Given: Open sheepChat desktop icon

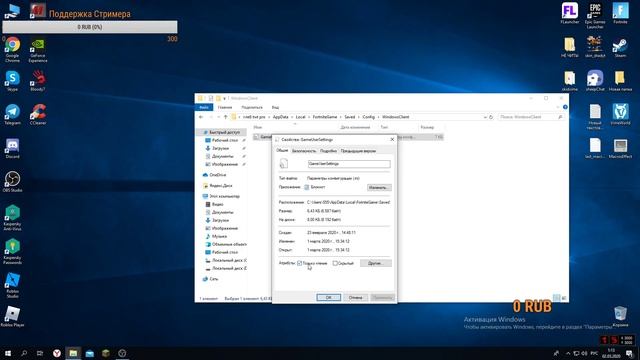Looking at the screenshot, I should pyautogui.click(x=595, y=80).
